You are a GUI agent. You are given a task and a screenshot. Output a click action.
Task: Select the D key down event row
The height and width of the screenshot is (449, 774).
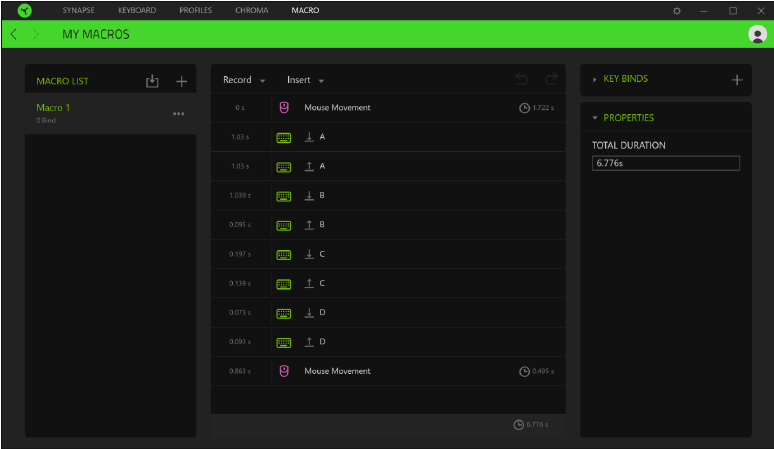point(388,313)
